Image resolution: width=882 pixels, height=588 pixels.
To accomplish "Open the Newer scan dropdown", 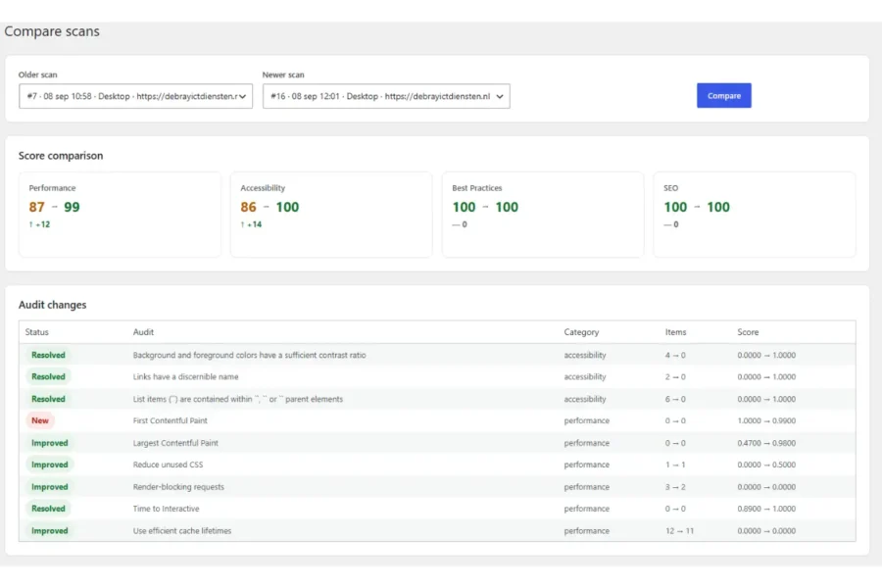I will coord(386,96).
